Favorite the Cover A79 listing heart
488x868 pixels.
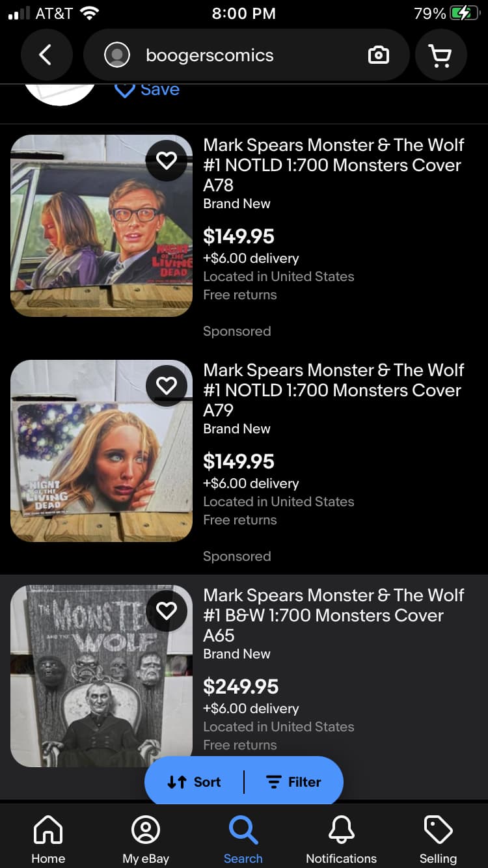click(167, 385)
